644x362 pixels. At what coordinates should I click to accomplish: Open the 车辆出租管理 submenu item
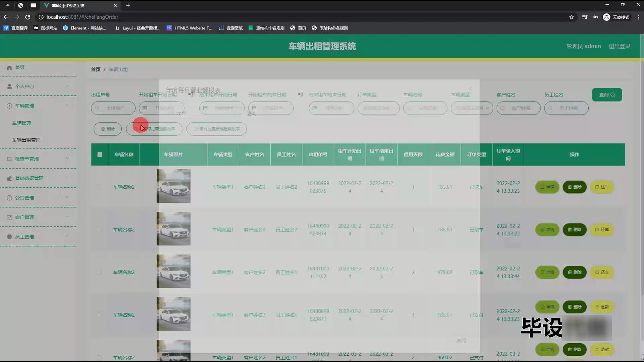tap(26, 140)
